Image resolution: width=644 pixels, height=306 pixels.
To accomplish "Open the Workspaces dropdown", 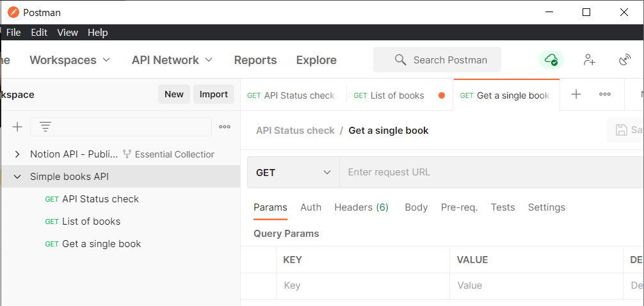I will click(x=70, y=60).
